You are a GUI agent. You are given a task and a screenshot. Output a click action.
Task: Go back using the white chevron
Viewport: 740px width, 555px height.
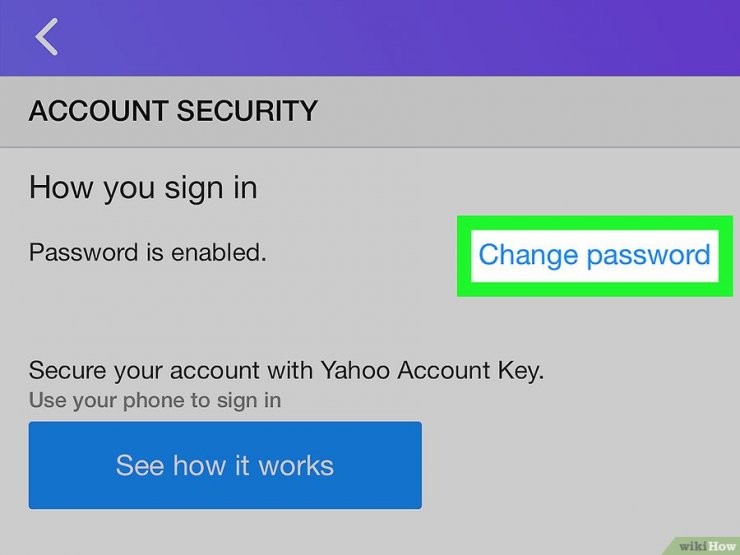(46, 37)
